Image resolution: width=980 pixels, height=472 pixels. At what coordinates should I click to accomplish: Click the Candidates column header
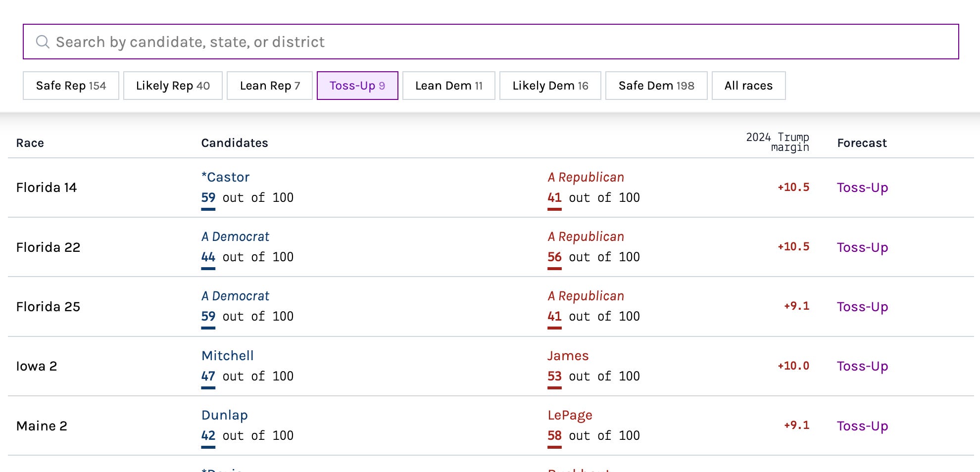click(x=235, y=143)
